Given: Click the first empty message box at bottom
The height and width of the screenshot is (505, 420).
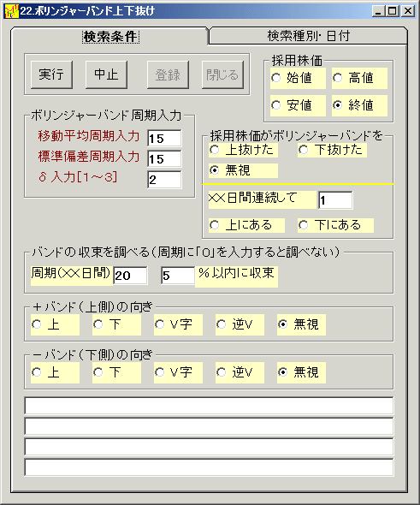Looking at the screenshot, I should coord(209,406).
